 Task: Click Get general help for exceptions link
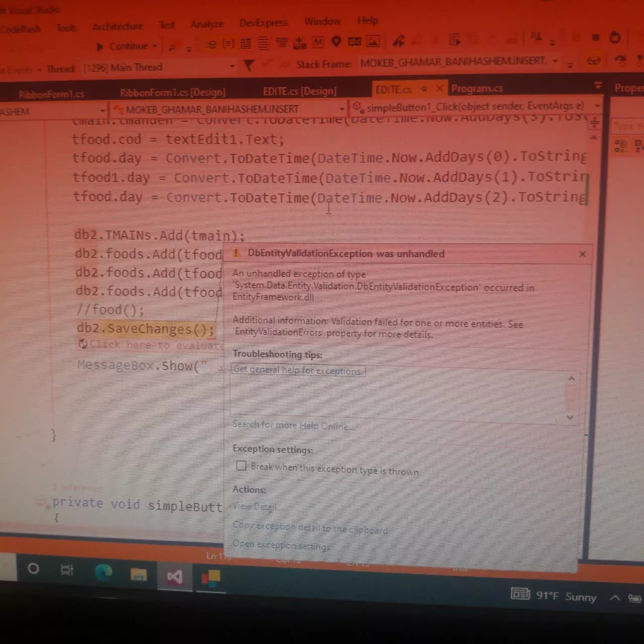pyautogui.click(x=297, y=370)
